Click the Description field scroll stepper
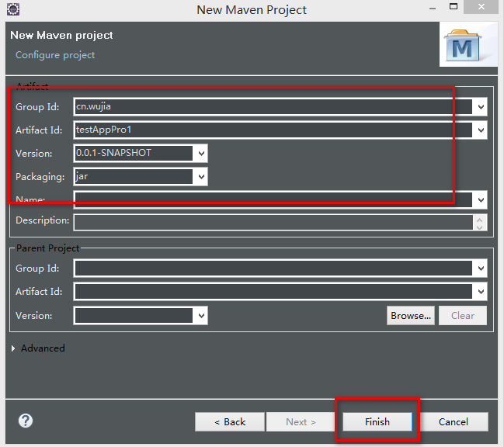504x447 pixels. [480, 223]
